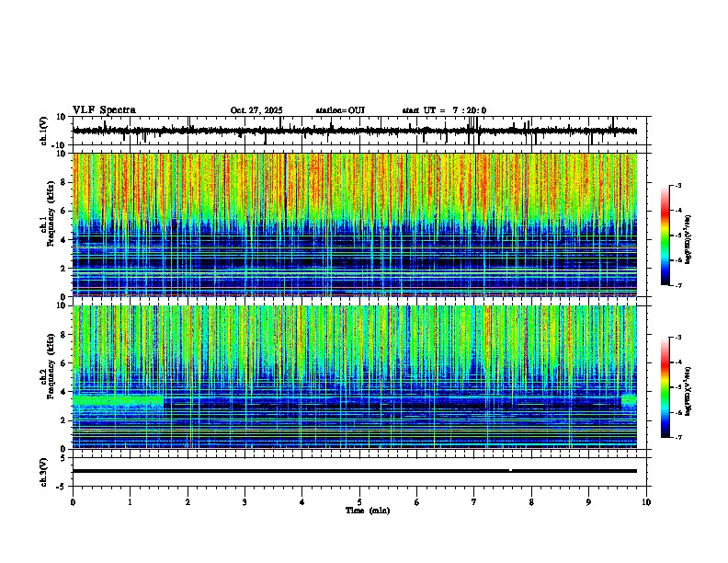Click the time axis tick label "2"
Image resolution: width=728 pixels, height=563 pixels.
[x=188, y=502]
